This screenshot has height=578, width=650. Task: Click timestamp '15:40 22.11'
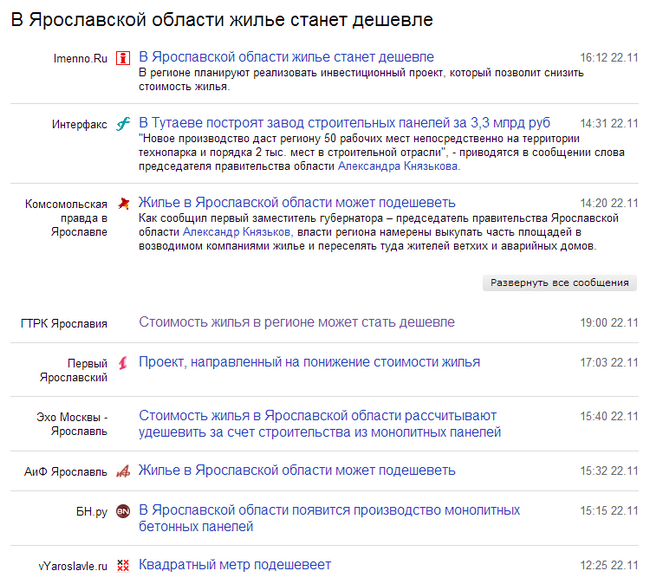(609, 416)
